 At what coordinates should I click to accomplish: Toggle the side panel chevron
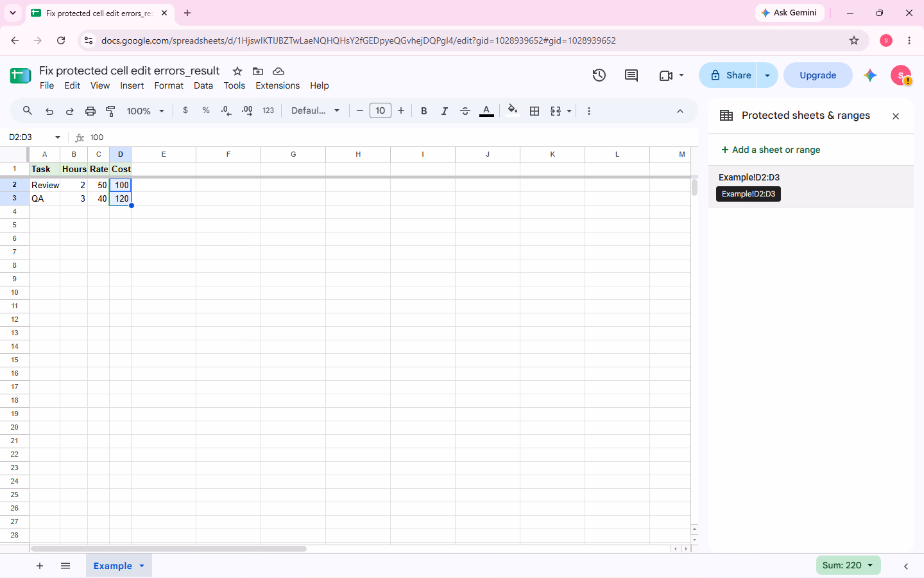coord(906,566)
